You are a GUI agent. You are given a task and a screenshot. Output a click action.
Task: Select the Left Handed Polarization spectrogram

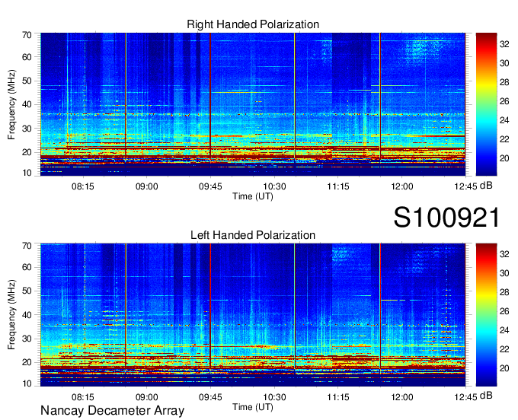click(x=253, y=315)
